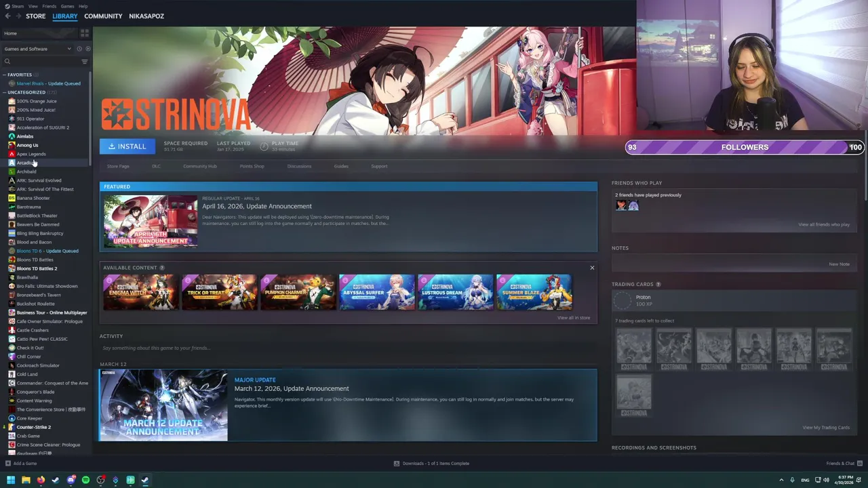Click the library search magnifier icon
868x488 pixels.
coord(7,62)
